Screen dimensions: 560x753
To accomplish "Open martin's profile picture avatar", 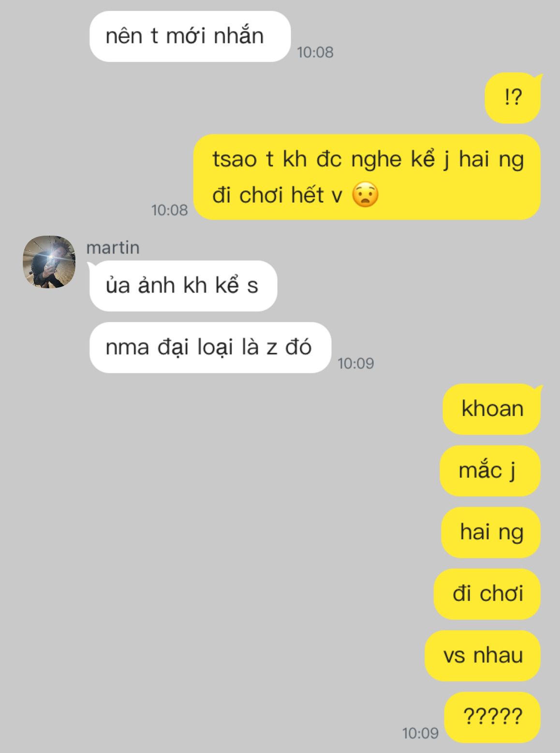I will click(49, 262).
